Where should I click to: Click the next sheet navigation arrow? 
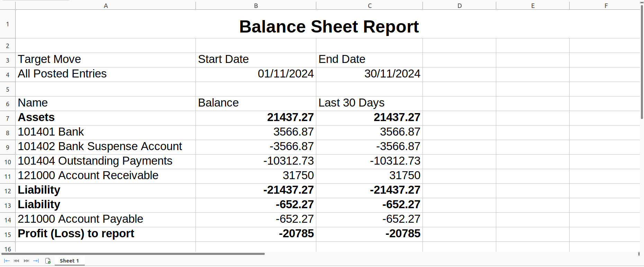coord(26,261)
